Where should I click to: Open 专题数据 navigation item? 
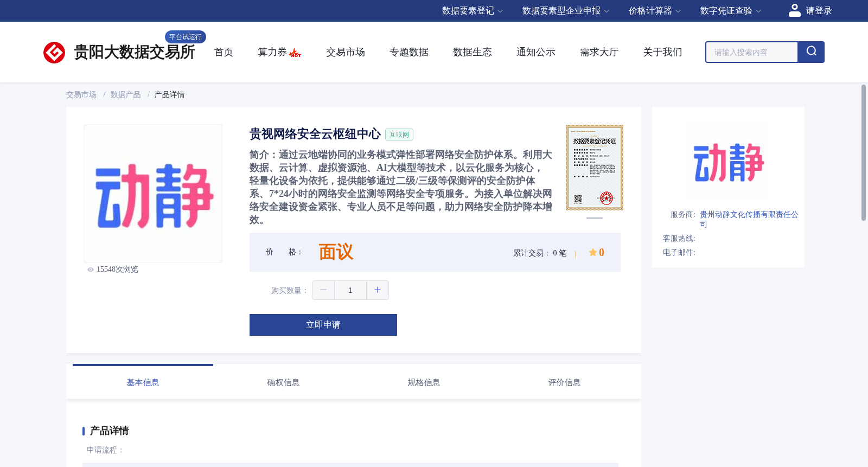pos(409,52)
